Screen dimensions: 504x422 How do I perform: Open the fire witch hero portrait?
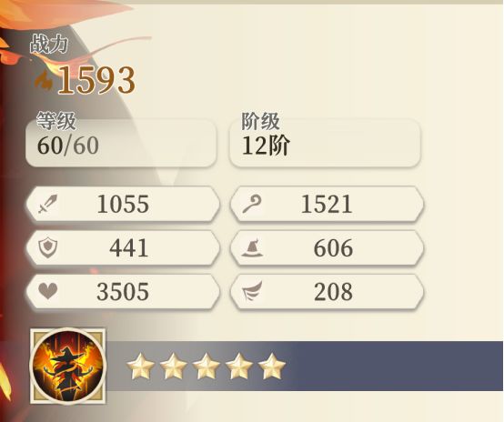(67, 367)
